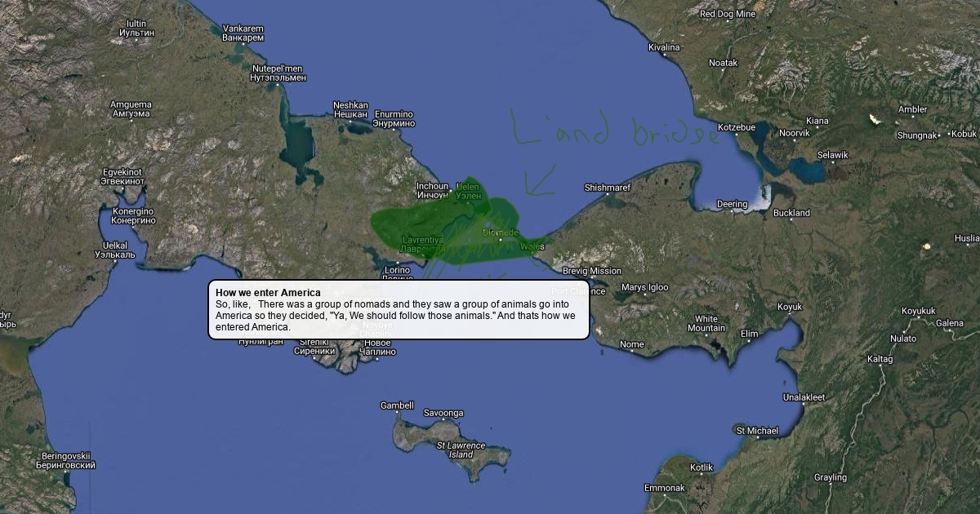The image size is (980, 514).
Task: Click the Nome town label
Action: [x=631, y=345]
